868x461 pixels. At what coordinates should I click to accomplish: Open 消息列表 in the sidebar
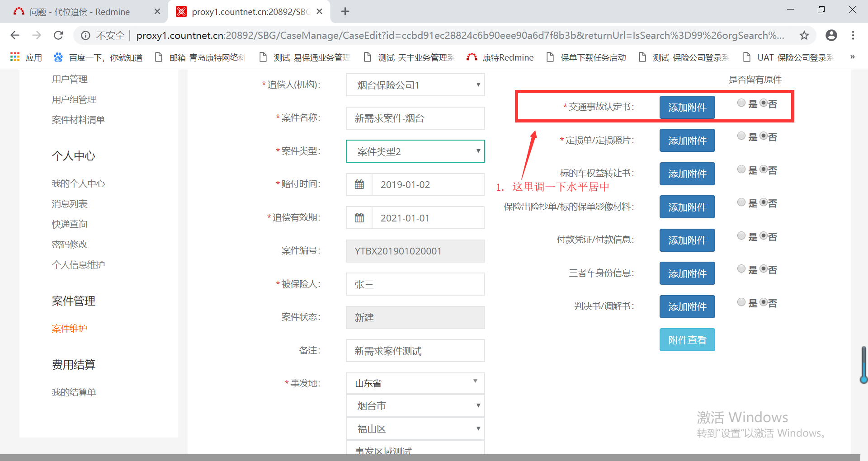70,204
